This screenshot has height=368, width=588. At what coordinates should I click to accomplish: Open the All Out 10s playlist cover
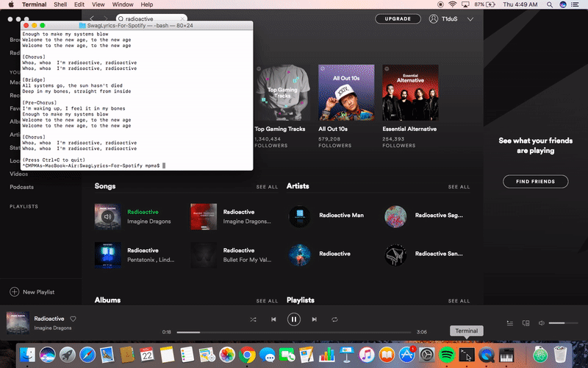click(346, 93)
